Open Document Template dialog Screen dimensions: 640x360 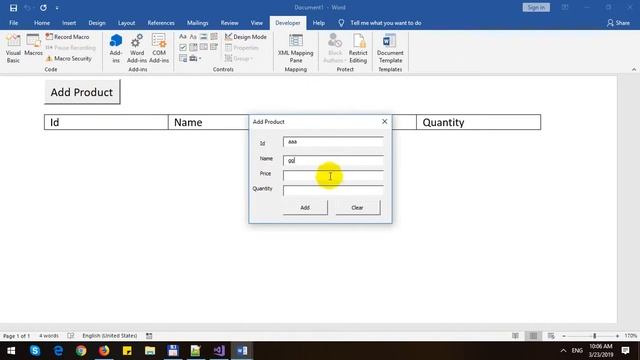point(390,49)
